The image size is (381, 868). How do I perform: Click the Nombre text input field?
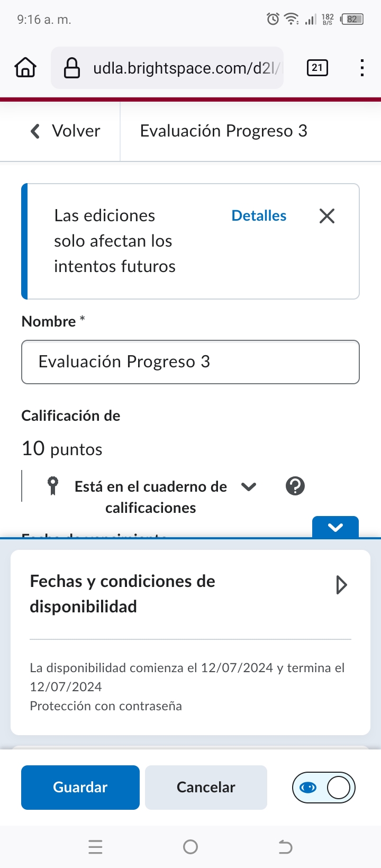pyautogui.click(x=190, y=362)
